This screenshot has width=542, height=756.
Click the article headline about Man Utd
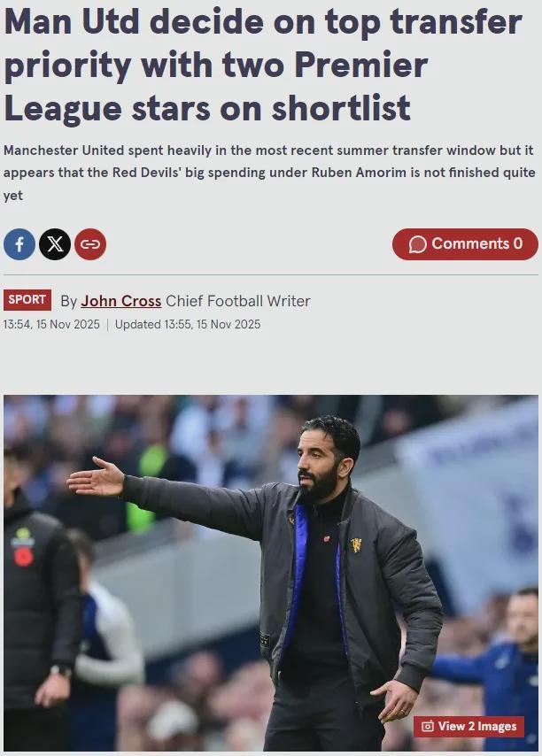coord(263,64)
